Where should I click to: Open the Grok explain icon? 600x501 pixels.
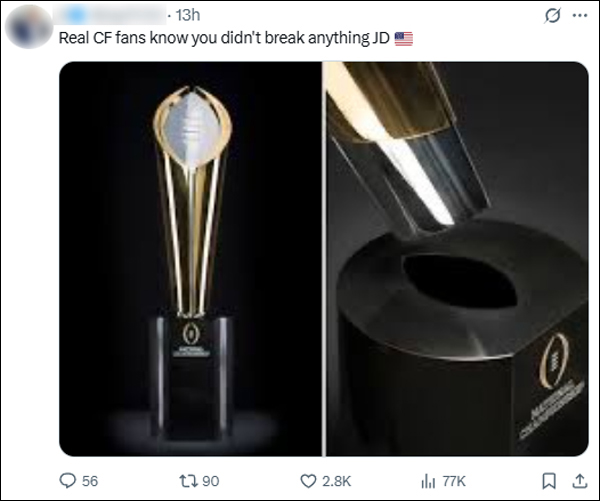pos(550,16)
